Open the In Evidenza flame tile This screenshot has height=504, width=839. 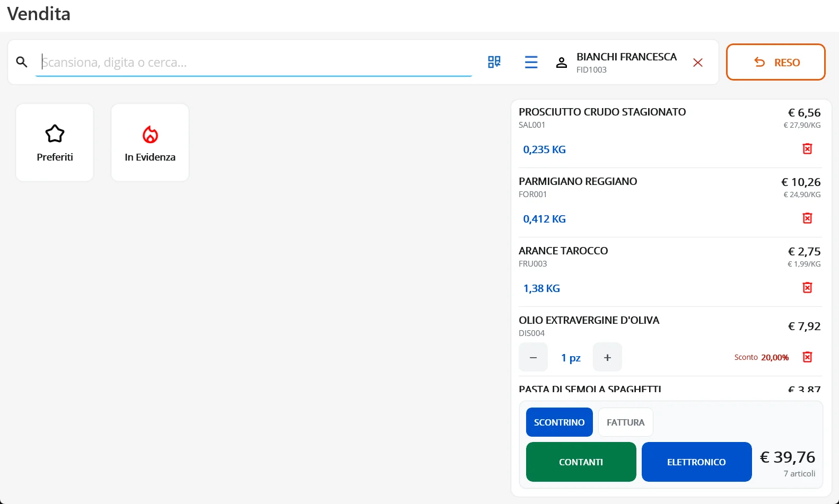click(150, 143)
